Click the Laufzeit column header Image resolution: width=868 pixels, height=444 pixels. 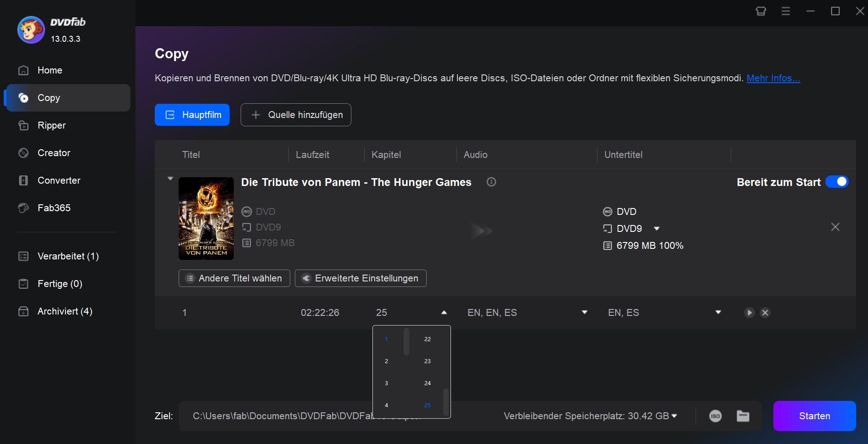312,155
